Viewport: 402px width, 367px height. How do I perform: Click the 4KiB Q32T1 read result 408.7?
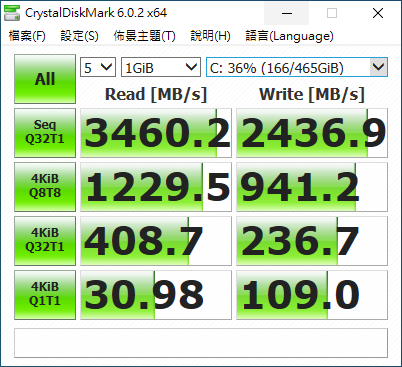[x=156, y=241]
